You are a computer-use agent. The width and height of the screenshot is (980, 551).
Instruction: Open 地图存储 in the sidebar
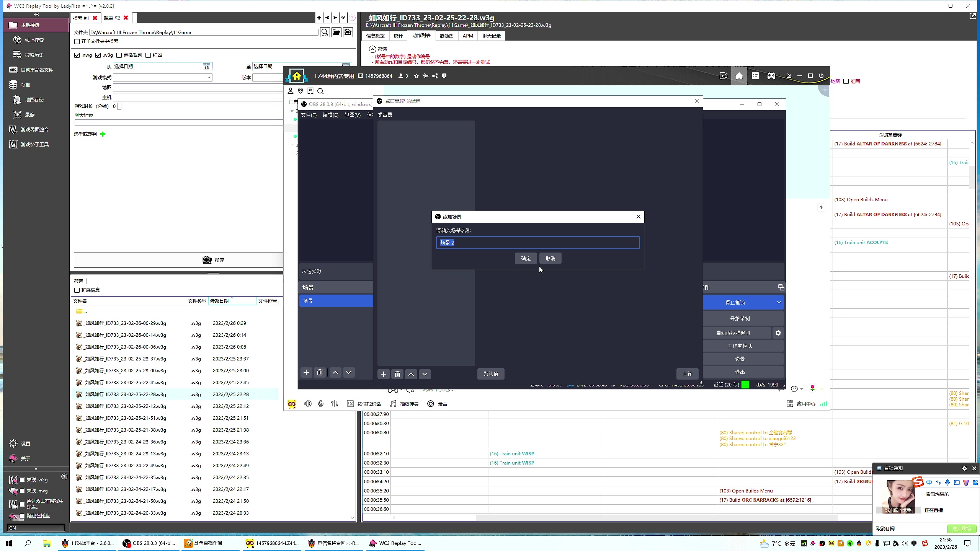[34, 99]
